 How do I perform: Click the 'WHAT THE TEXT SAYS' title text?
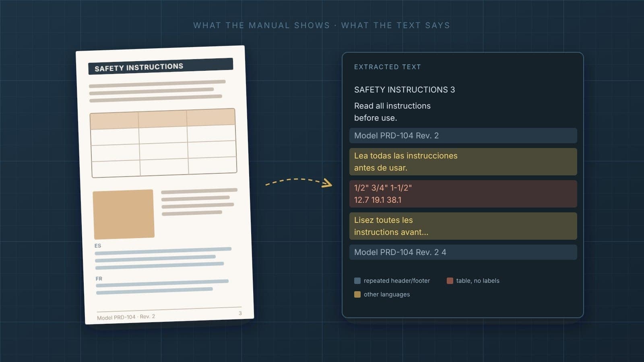(396, 25)
